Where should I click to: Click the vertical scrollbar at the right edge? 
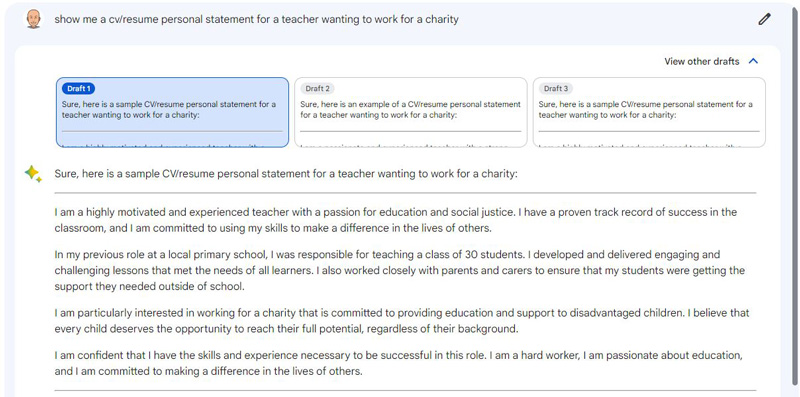(795, 198)
